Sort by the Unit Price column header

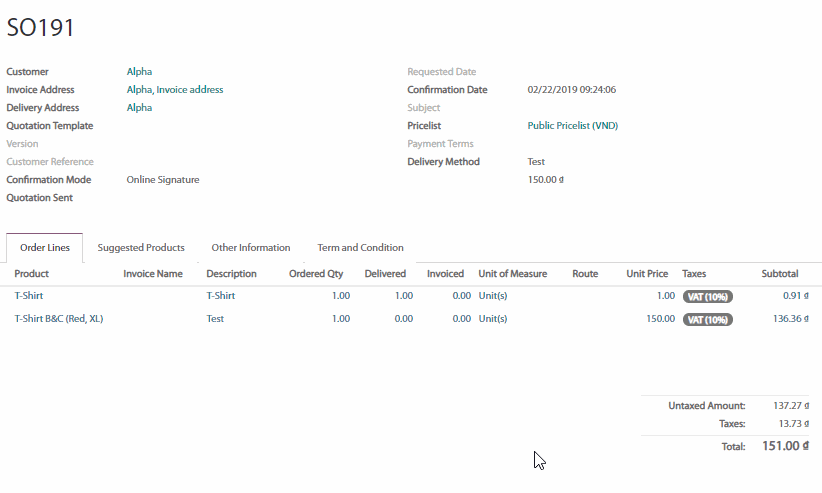(647, 274)
